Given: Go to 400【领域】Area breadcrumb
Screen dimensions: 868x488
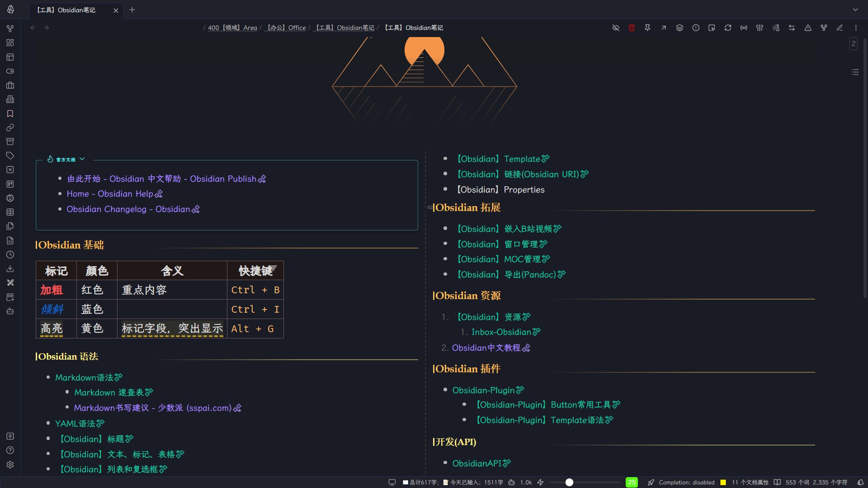Looking at the screenshot, I should point(232,28).
